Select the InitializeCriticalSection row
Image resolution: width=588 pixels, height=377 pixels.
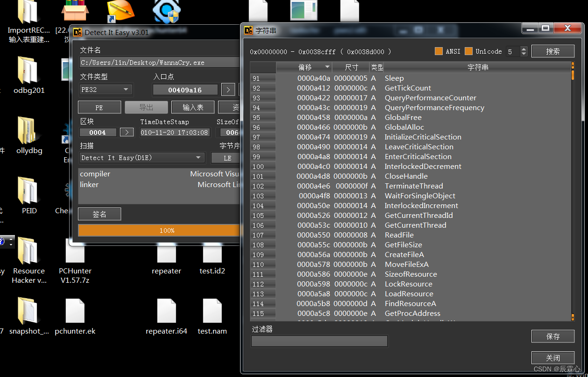coord(411,137)
